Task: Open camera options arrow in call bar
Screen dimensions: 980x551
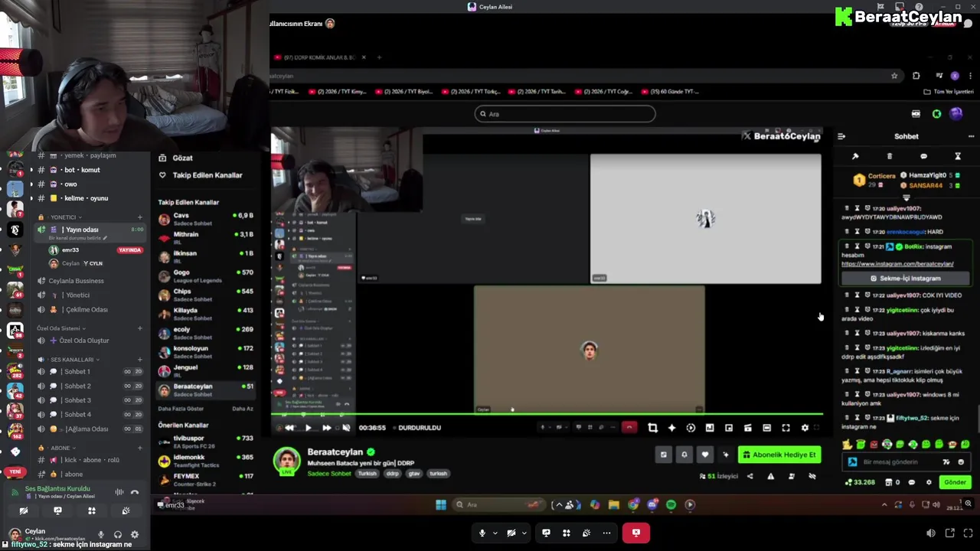Action: (524, 533)
